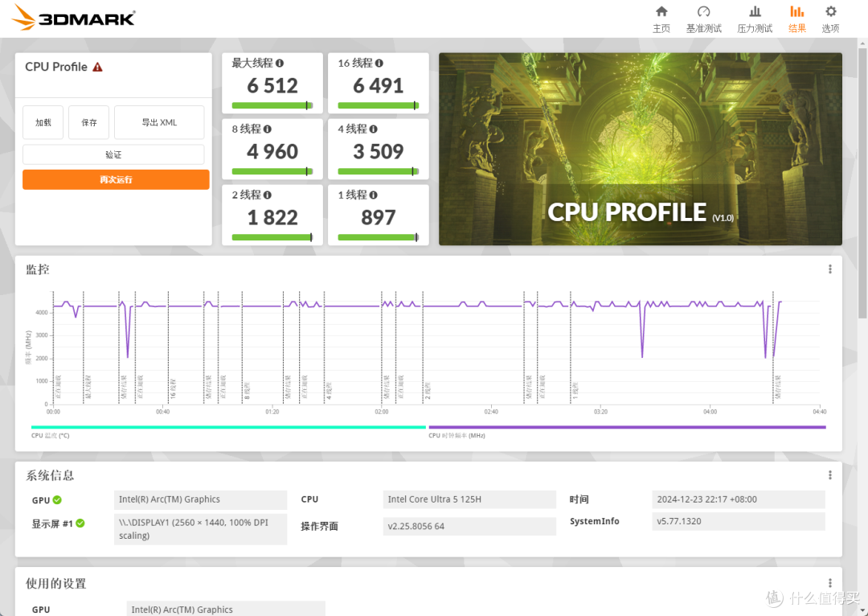Screen dimensions: 868x616
Task: Click info icon next to 16 线程
Action: pyautogui.click(x=379, y=64)
